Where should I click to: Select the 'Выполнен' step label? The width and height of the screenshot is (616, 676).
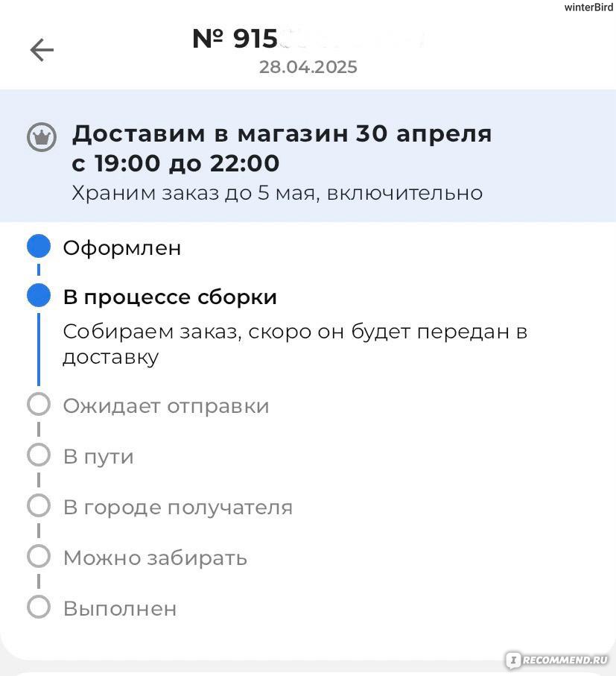(120, 609)
